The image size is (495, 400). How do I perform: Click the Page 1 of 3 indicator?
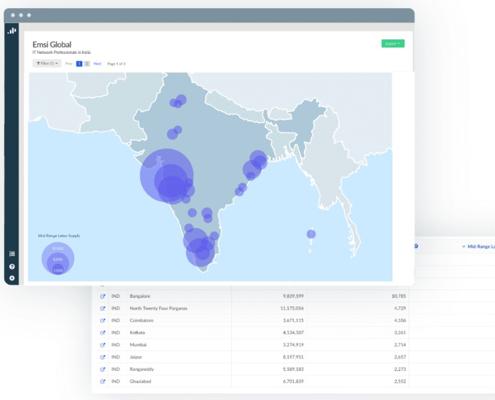click(x=116, y=64)
